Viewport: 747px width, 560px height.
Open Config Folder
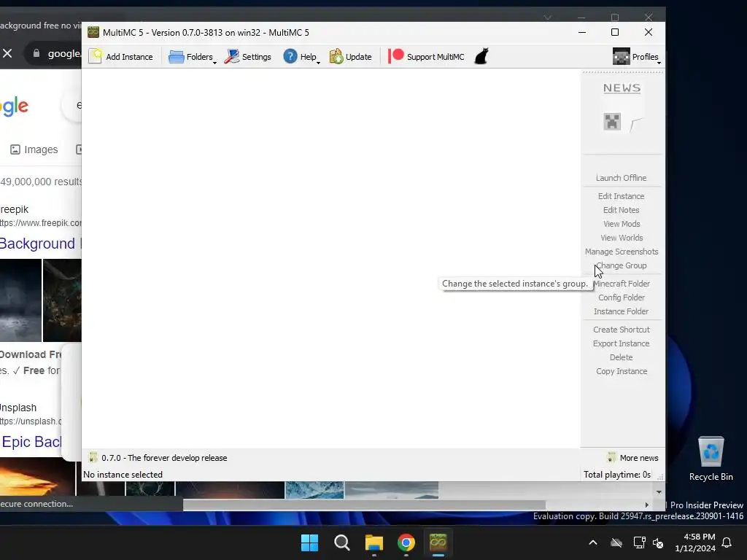point(622,297)
